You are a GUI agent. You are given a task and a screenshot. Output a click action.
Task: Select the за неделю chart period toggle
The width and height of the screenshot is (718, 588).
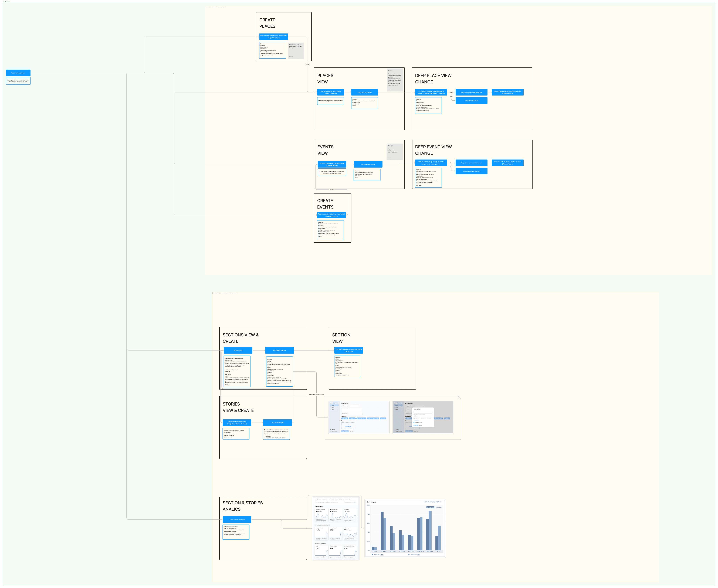point(430,507)
